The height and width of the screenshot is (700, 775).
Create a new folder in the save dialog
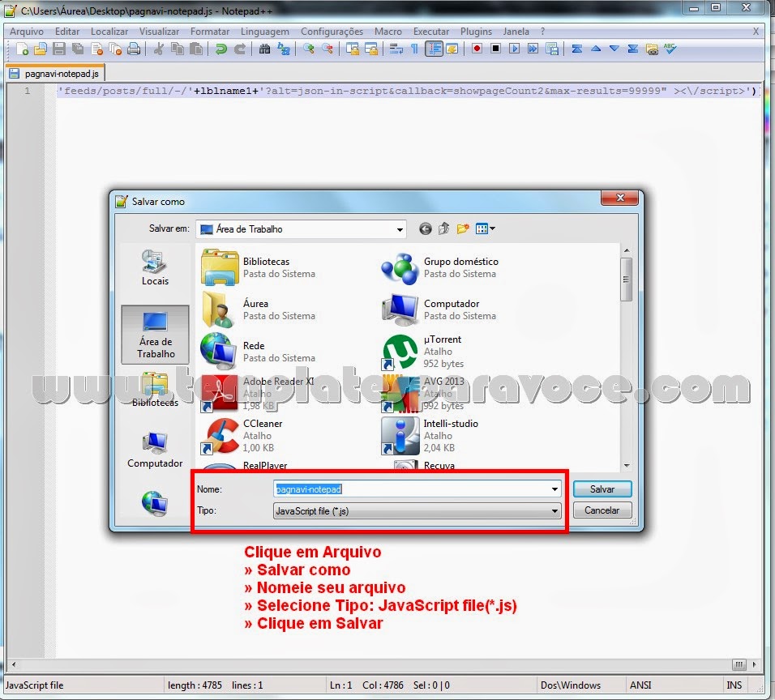[x=463, y=228]
